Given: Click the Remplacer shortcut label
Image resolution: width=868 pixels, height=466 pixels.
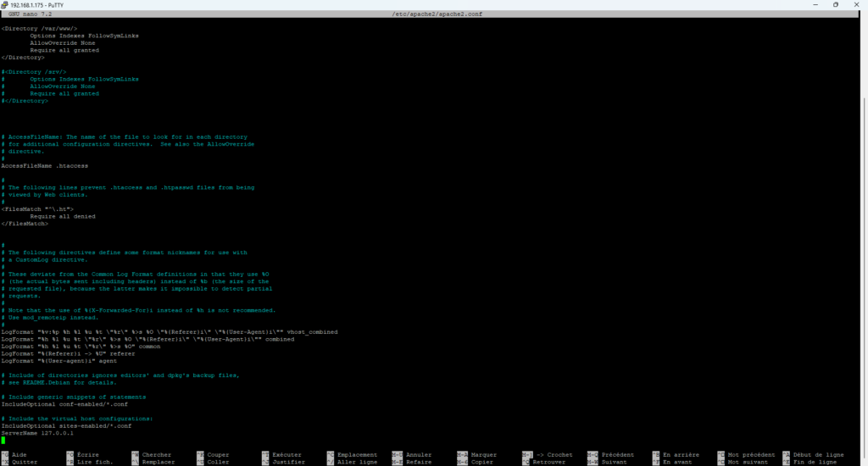Looking at the screenshot, I should (x=159, y=462).
